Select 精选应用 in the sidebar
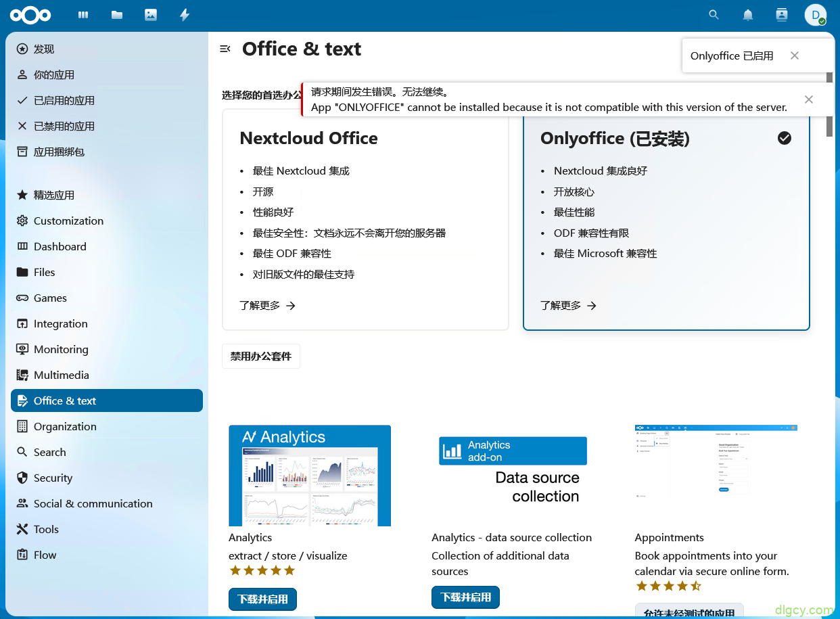This screenshot has height=619, width=840. click(x=107, y=195)
